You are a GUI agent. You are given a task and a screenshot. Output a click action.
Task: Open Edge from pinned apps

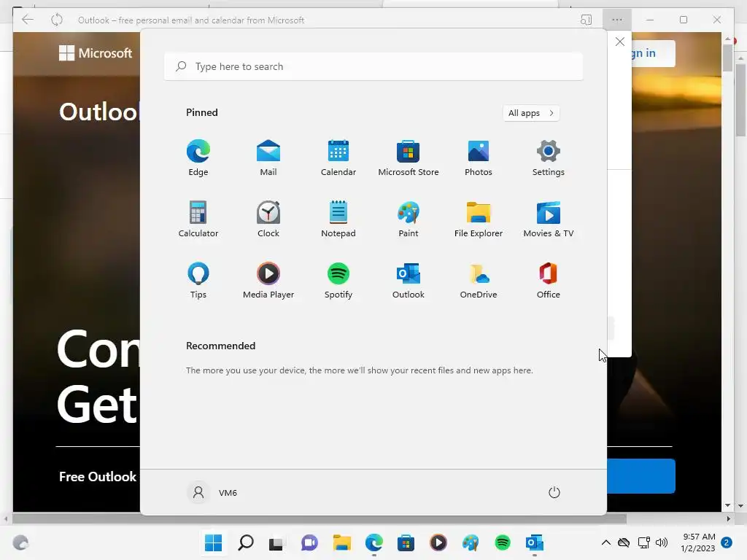coord(198,158)
